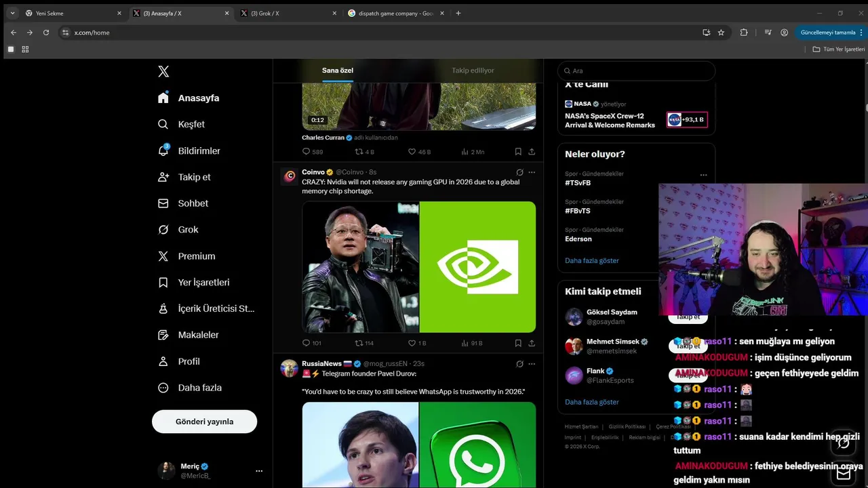Like the Charles Curran video post

[419, 152]
